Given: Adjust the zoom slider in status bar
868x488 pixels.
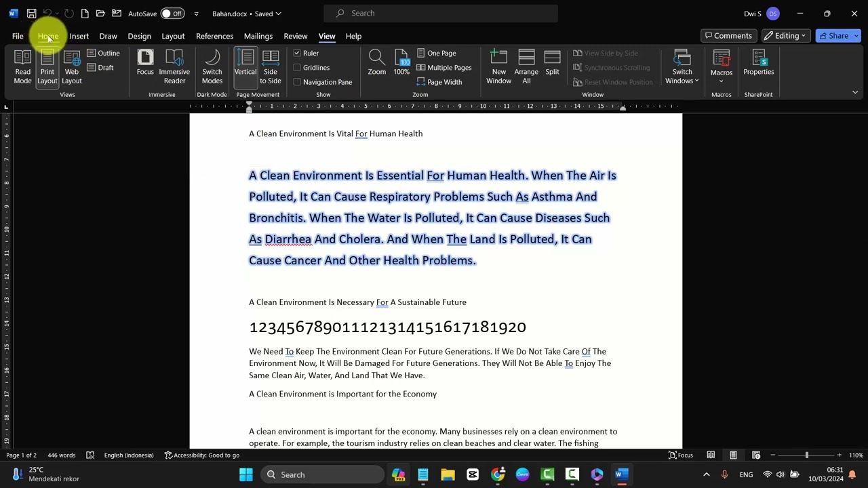Looking at the screenshot, I should [x=806, y=455].
